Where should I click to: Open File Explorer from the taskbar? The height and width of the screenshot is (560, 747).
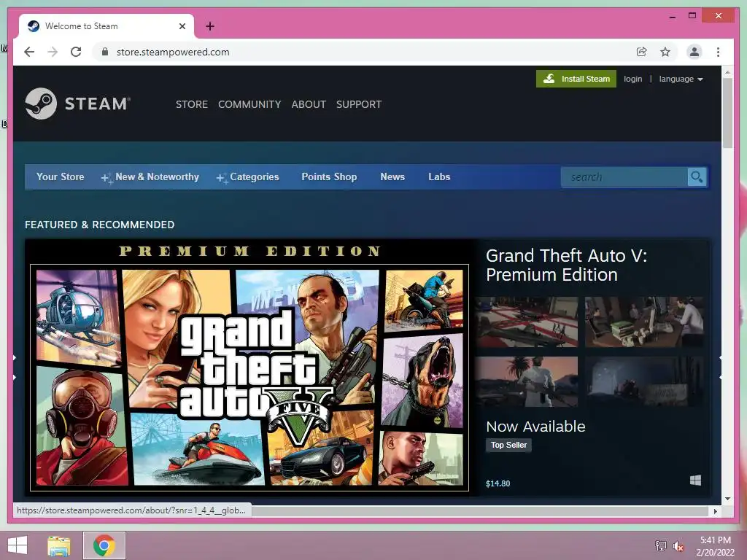point(59,545)
